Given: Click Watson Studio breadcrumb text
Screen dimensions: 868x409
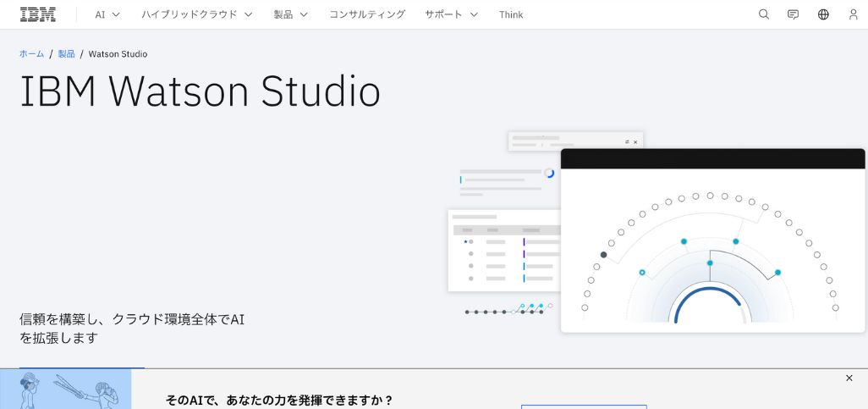Looking at the screenshot, I should pyautogui.click(x=118, y=53).
